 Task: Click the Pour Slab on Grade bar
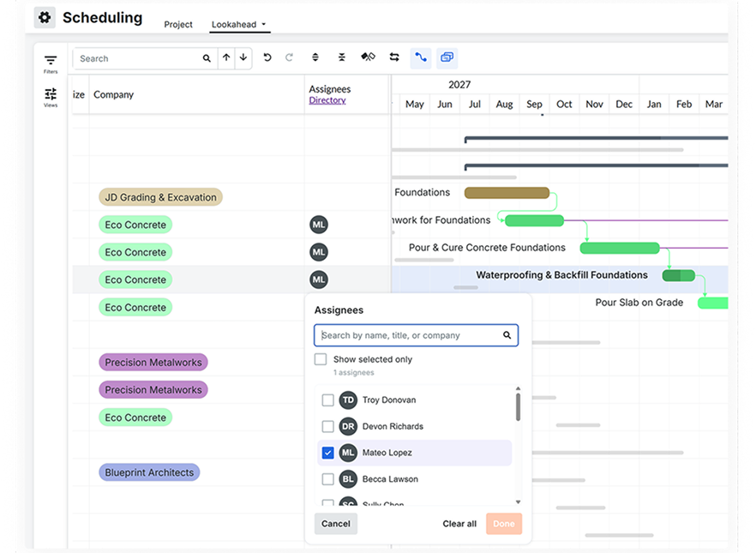pyautogui.click(x=713, y=303)
